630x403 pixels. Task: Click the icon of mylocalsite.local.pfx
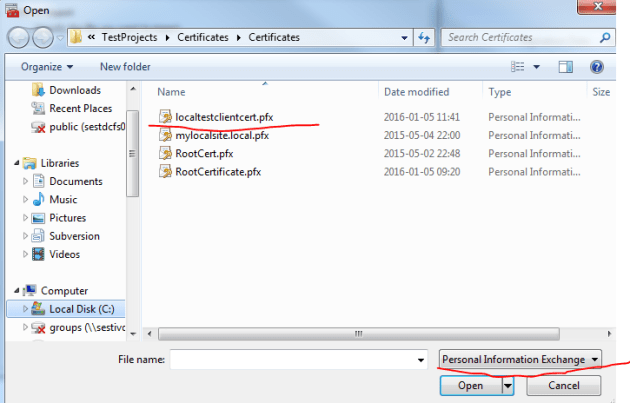[x=165, y=135]
